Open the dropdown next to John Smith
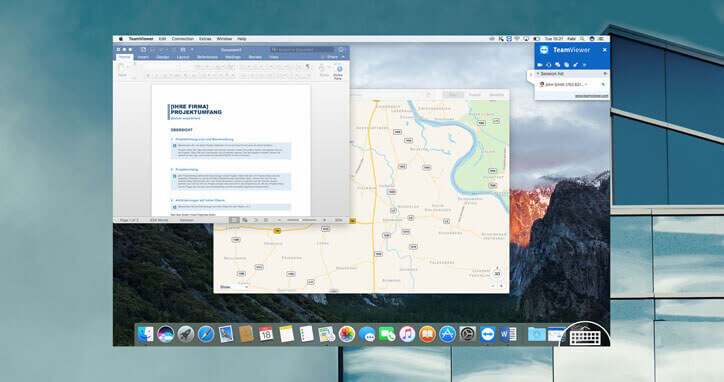 (x=586, y=85)
